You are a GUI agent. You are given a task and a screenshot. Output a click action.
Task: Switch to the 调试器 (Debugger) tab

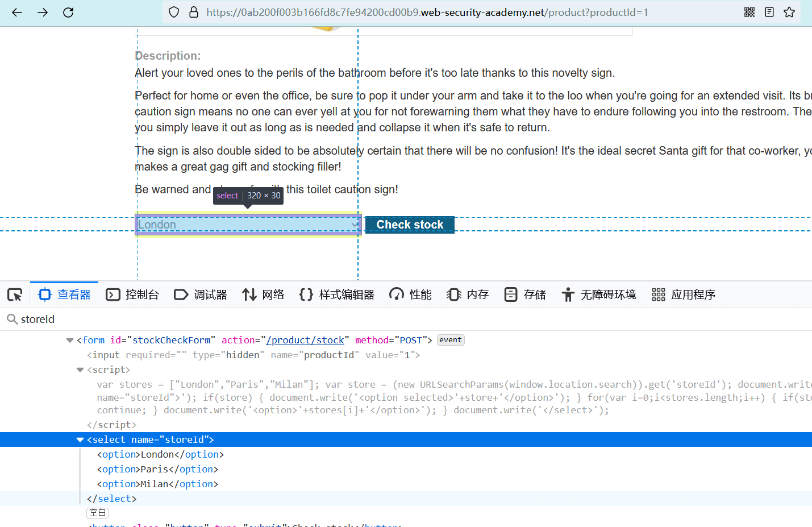coord(201,294)
